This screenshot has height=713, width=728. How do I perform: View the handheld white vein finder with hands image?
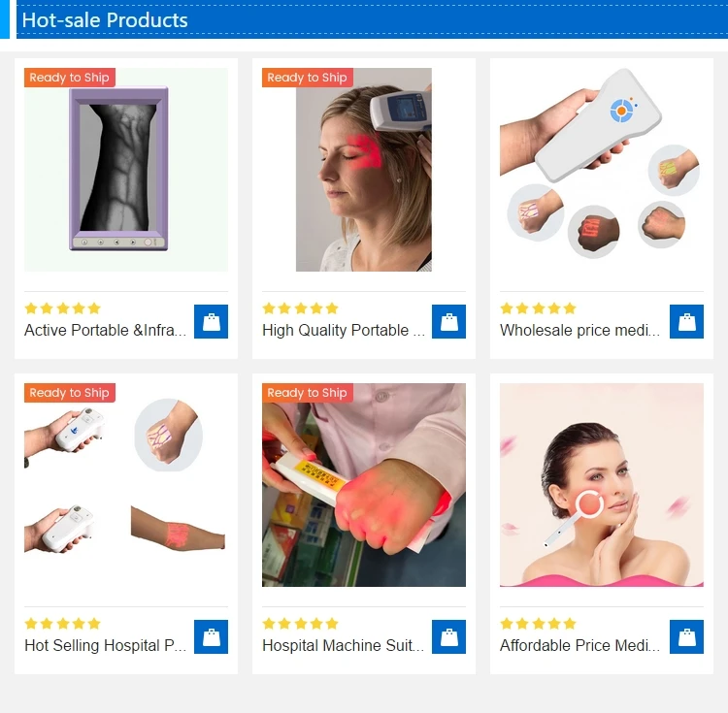601,170
